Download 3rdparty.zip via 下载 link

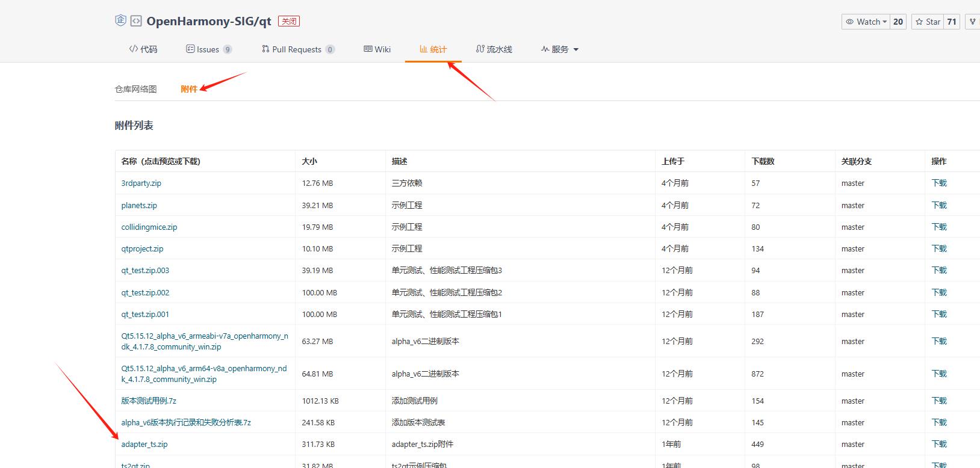tap(939, 183)
